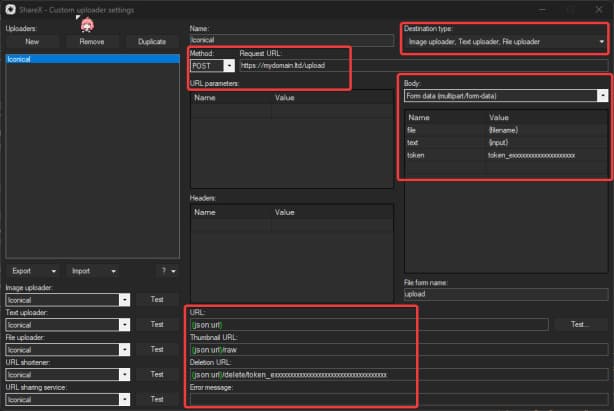
Task: Click the Value column header in Headers table
Action: pyautogui.click(x=332, y=212)
